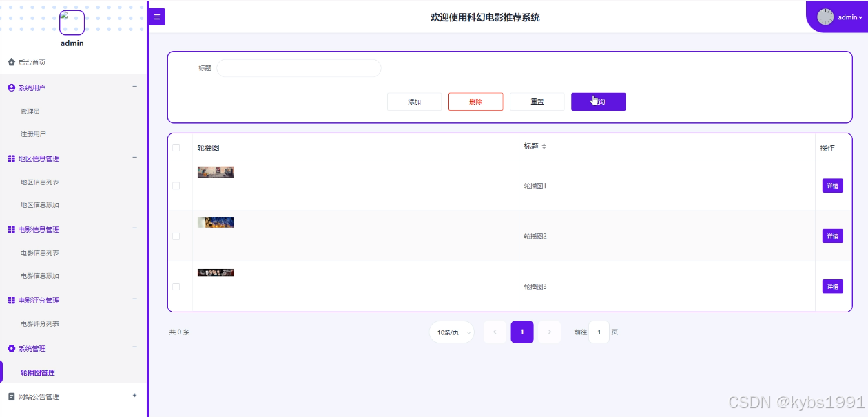Sort table by the 标题 column arrows

tap(544, 146)
